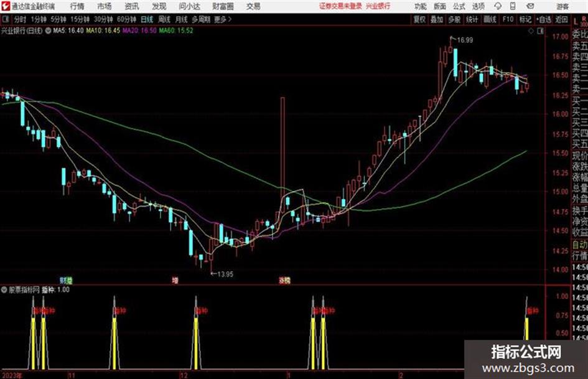
Task: Click the 画线 drawing tool button
Action: [x=490, y=19]
